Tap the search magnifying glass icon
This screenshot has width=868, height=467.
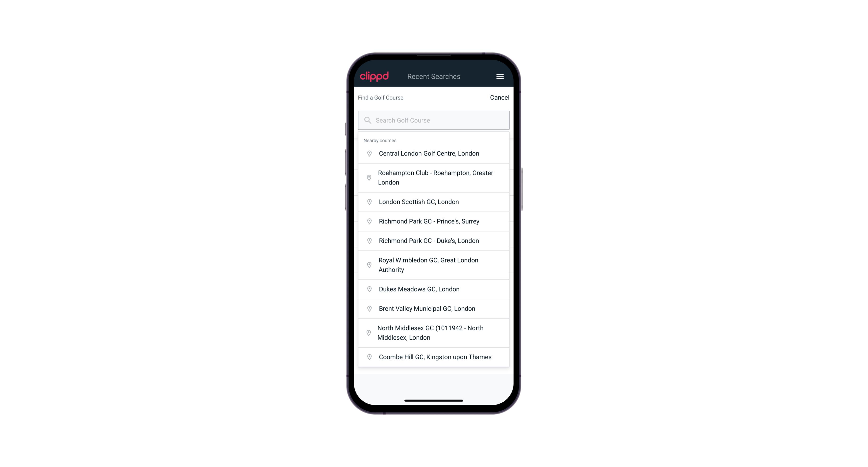point(367,120)
